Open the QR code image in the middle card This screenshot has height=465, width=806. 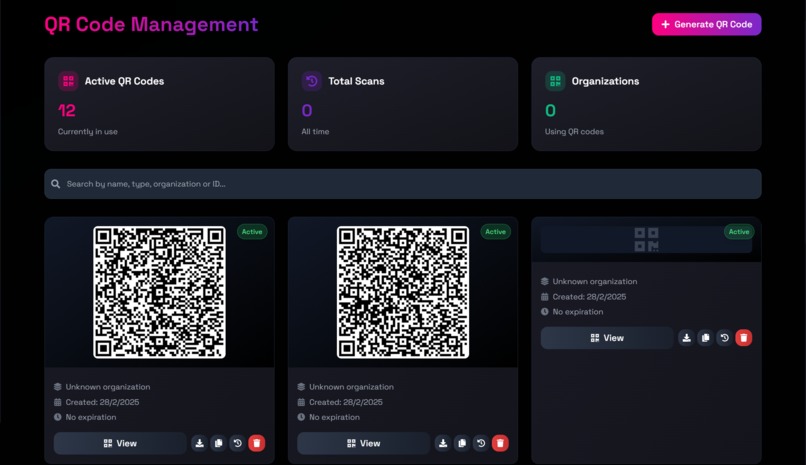click(402, 292)
